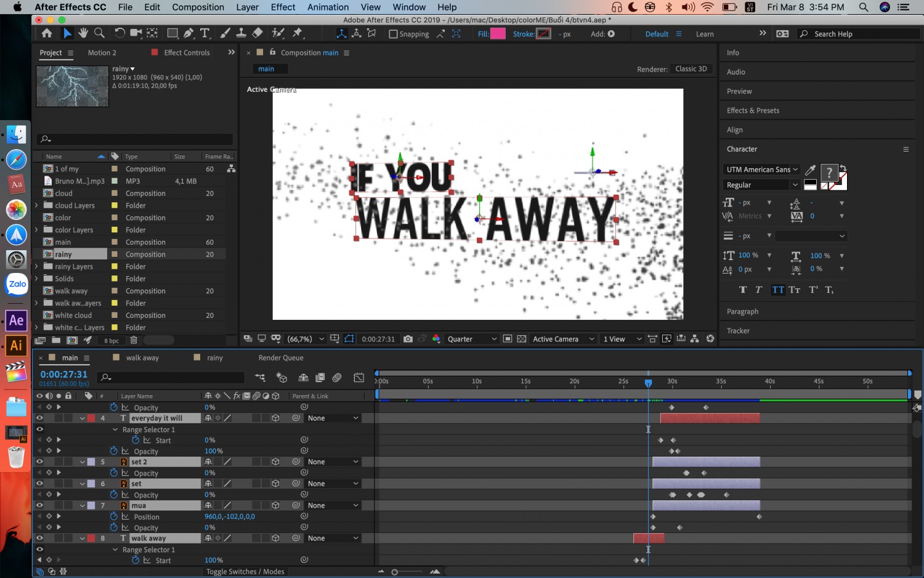Open the Active Camera view dropdown
Viewport: 924px width, 578px height.
coord(564,339)
